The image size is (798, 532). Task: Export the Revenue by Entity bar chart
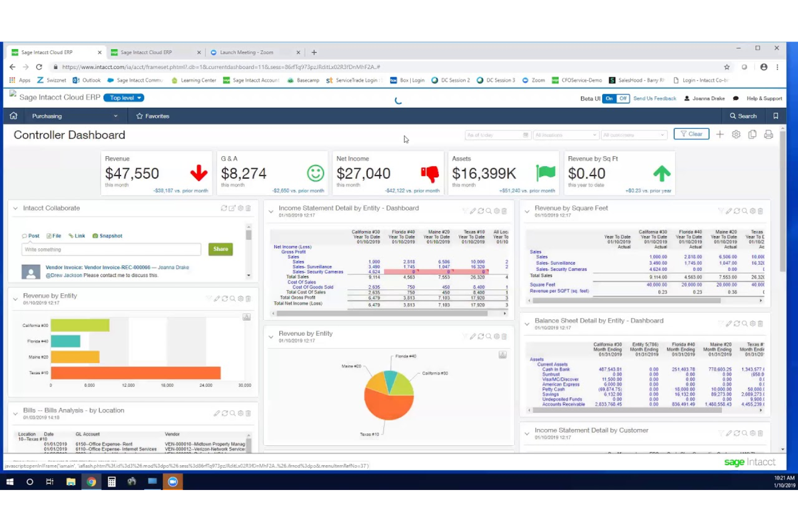click(x=246, y=317)
